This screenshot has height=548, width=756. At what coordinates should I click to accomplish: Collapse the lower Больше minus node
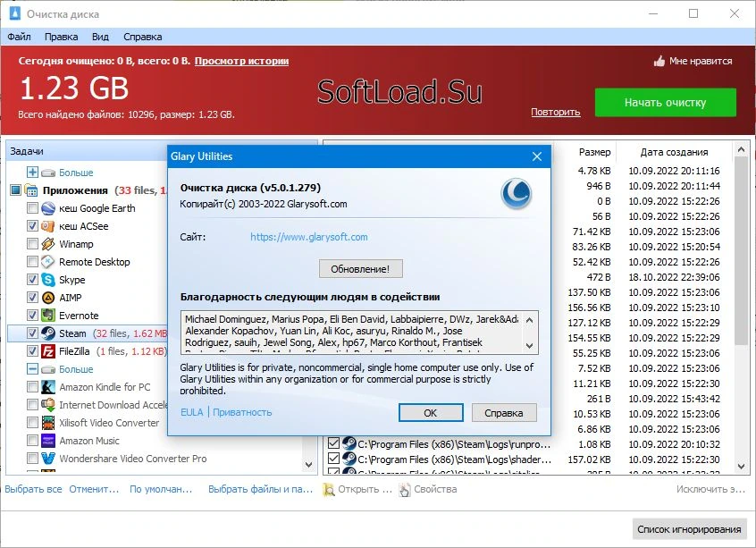[x=32, y=369]
